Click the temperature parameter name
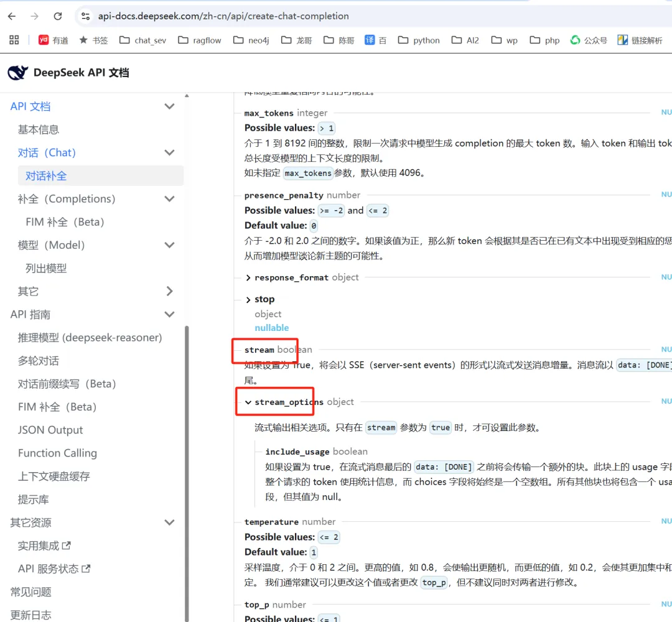 [271, 522]
